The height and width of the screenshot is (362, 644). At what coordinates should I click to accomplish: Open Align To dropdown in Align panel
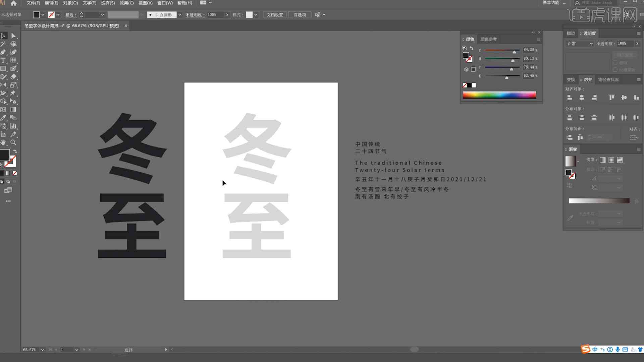point(634,137)
